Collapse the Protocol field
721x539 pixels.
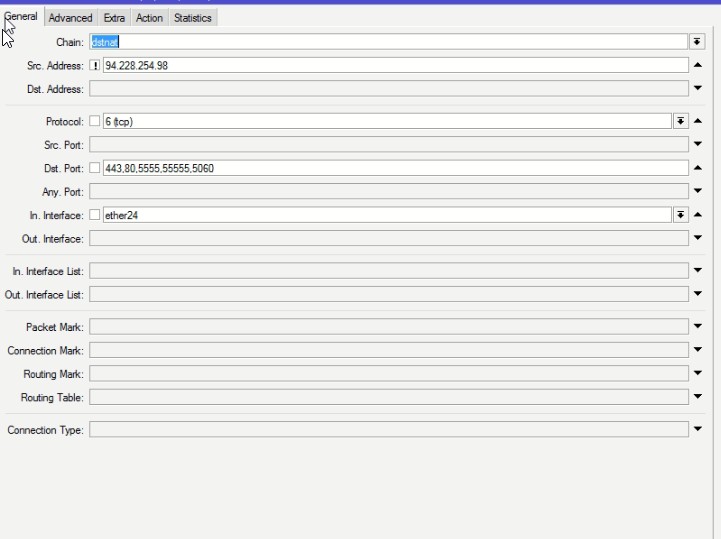pos(698,121)
